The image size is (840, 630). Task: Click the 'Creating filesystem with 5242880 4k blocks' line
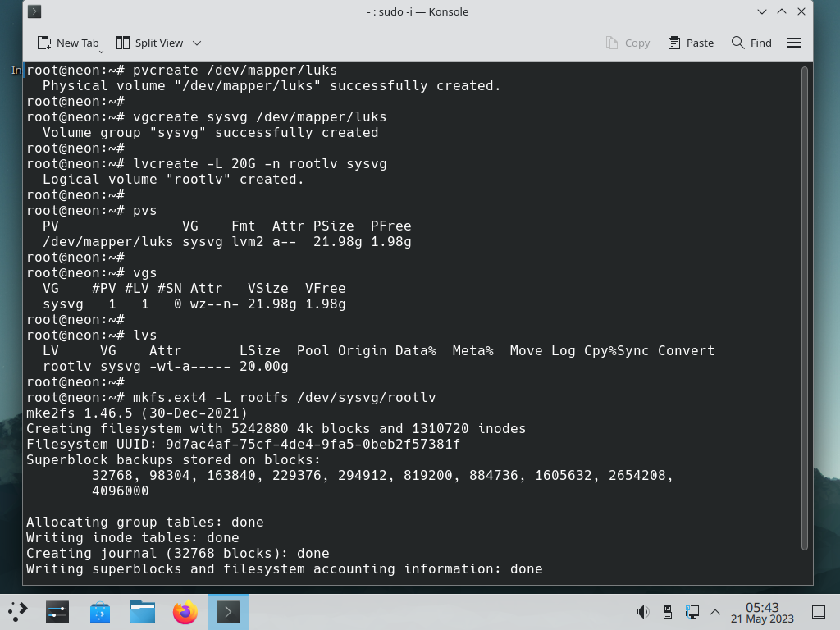pos(276,428)
